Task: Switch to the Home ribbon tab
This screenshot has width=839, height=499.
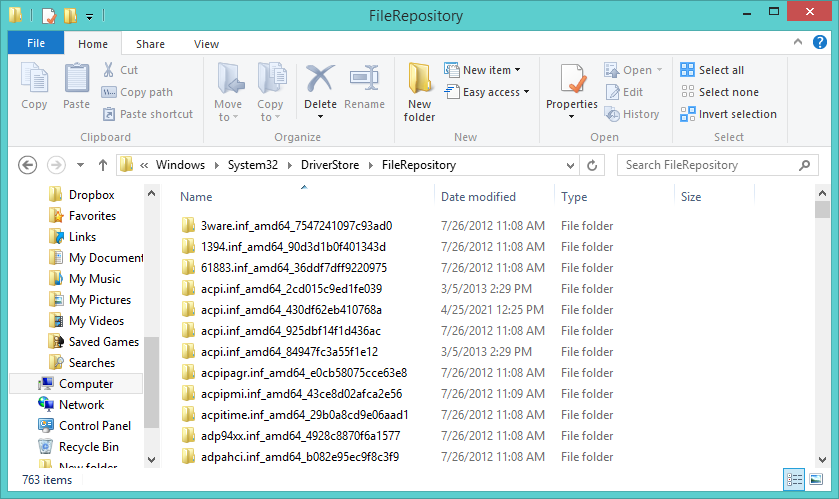Action: pos(93,44)
